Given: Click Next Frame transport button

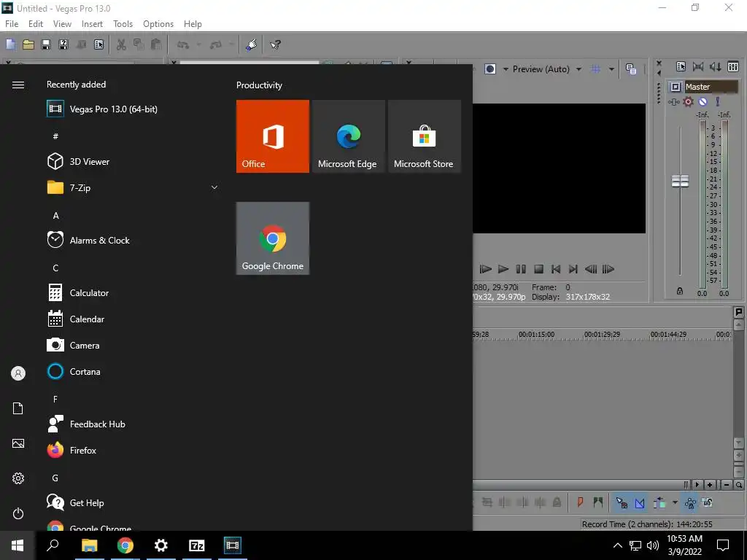Looking at the screenshot, I should coord(608,269).
